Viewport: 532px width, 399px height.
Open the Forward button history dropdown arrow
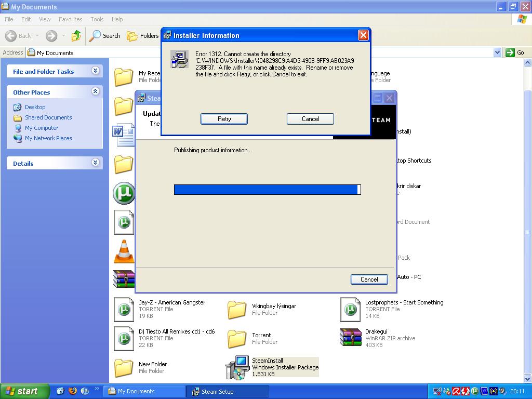[x=63, y=36]
